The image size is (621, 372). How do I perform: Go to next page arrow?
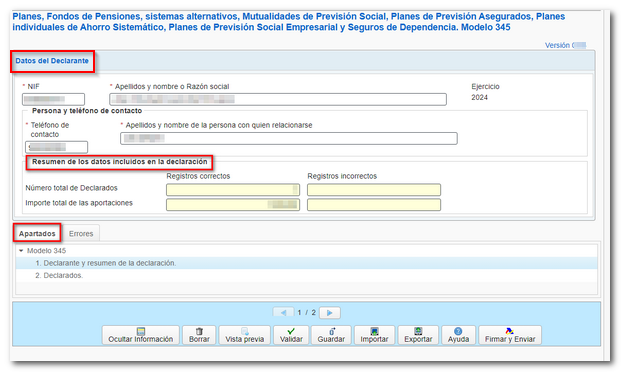tap(330, 313)
